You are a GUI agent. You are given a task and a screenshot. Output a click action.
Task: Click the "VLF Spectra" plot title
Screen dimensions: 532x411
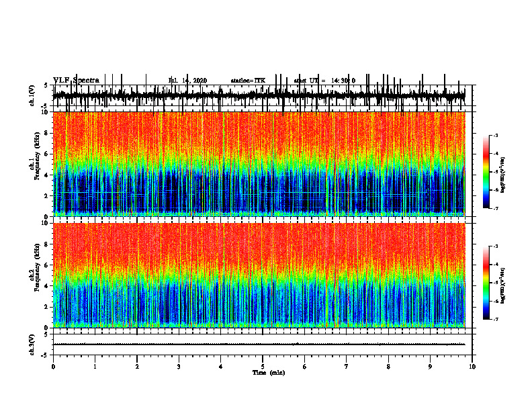tap(77, 81)
